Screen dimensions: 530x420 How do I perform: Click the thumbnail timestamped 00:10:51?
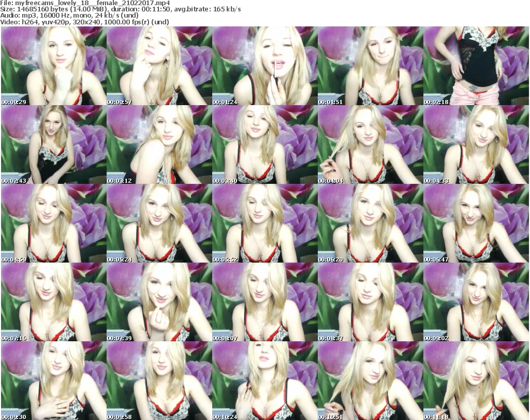pos(371,381)
